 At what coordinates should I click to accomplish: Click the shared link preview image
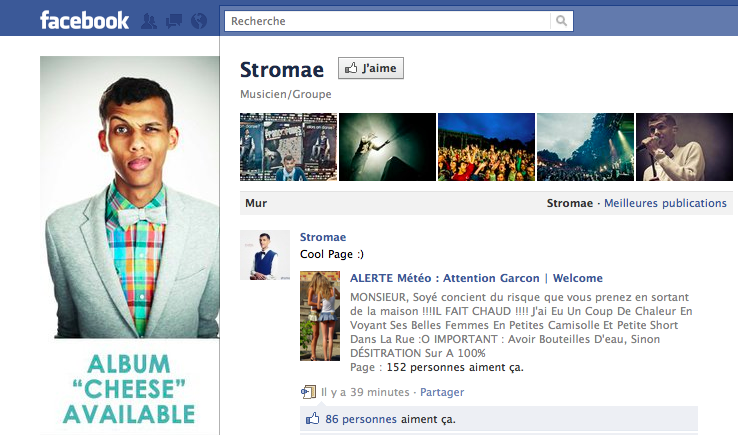point(320,316)
